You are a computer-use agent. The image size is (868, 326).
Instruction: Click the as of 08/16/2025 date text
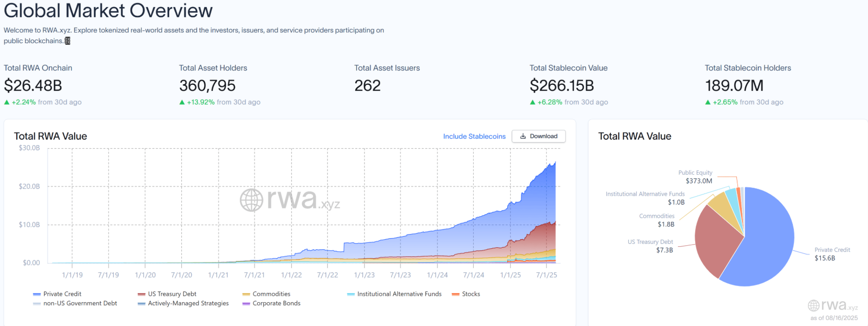(834, 318)
